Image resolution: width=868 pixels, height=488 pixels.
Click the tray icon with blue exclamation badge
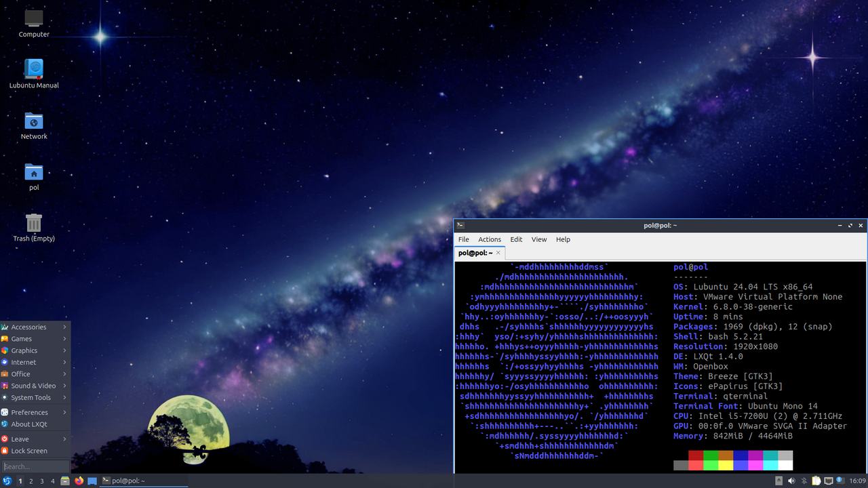point(841,481)
